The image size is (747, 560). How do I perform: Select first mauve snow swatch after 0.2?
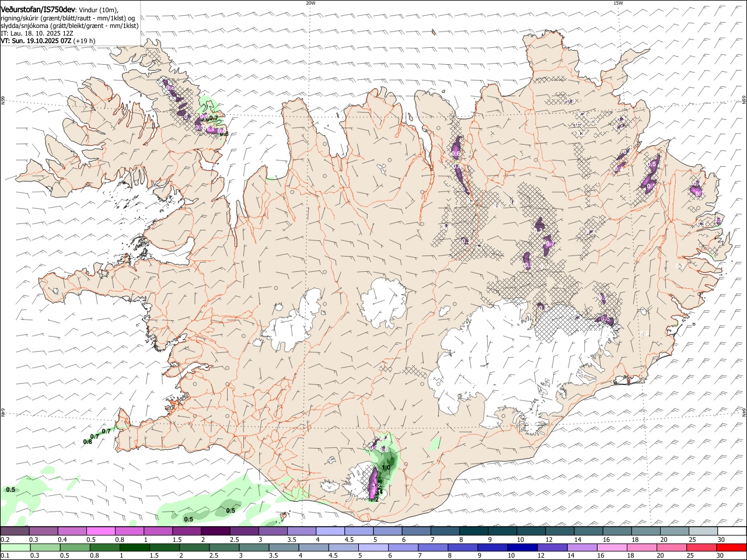point(15,531)
